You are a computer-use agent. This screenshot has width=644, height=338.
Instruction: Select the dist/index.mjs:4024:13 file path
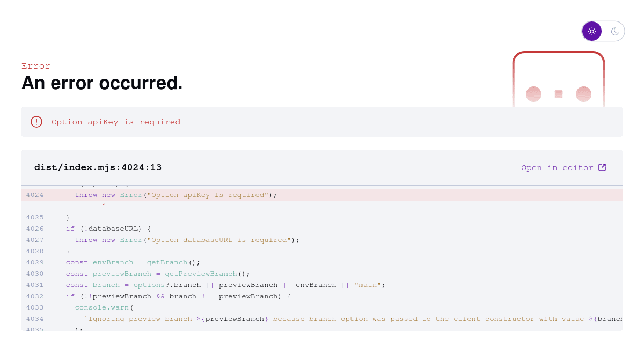pos(98,167)
